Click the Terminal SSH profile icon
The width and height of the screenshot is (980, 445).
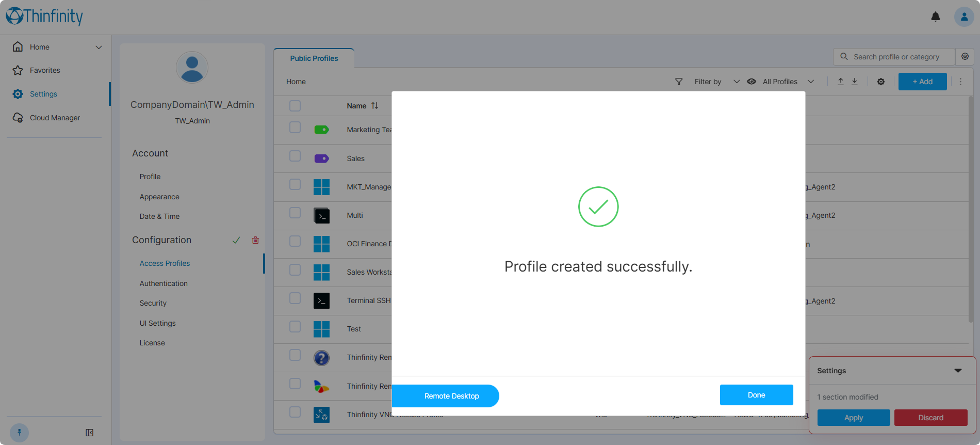tap(321, 300)
